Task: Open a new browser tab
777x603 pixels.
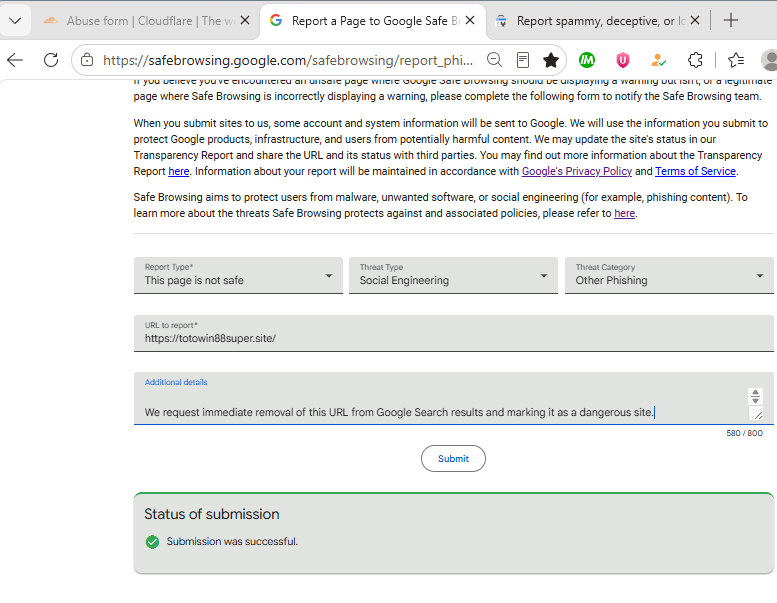Action: pyautogui.click(x=730, y=20)
